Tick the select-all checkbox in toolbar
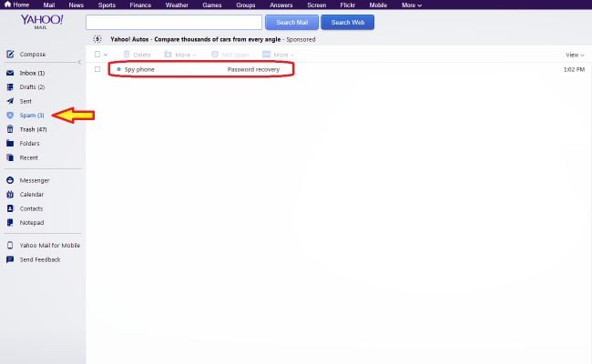 click(97, 55)
